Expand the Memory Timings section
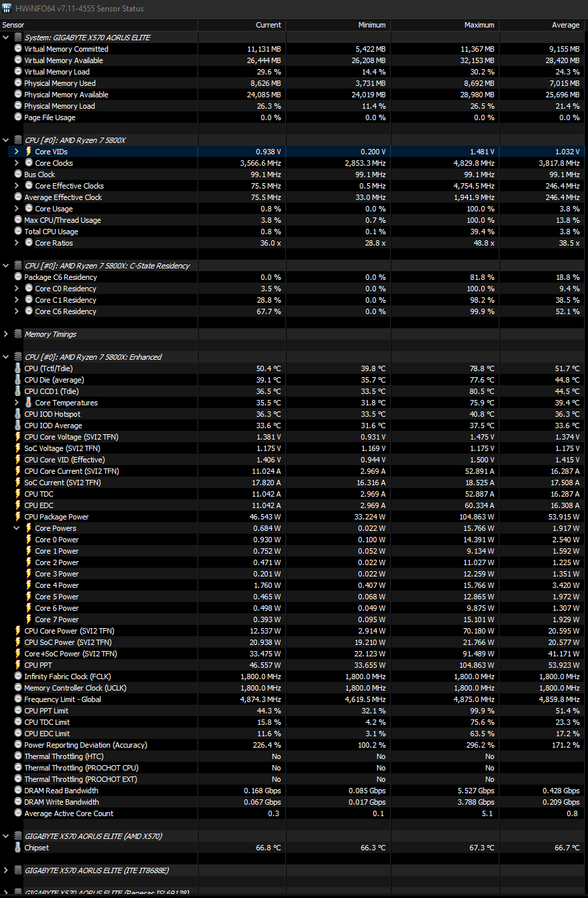Screen dimensions: 588x898 6,334
